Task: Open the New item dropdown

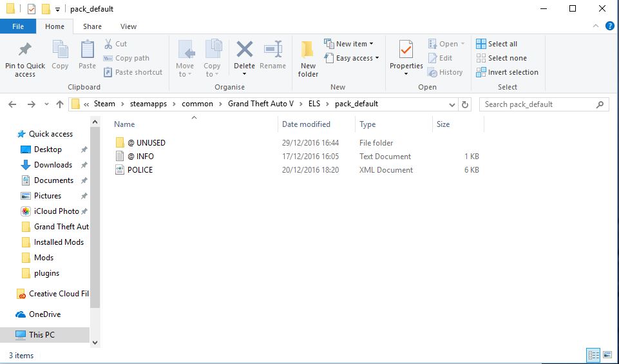Action: (x=348, y=44)
